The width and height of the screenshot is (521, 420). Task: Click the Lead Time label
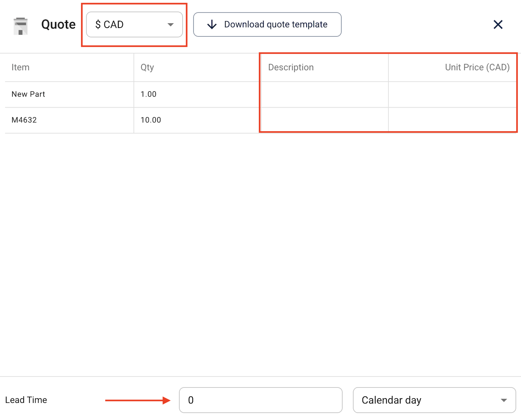[x=26, y=400]
